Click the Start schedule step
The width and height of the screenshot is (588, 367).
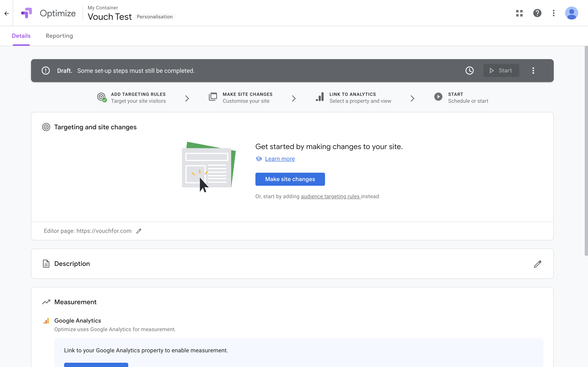point(468,98)
